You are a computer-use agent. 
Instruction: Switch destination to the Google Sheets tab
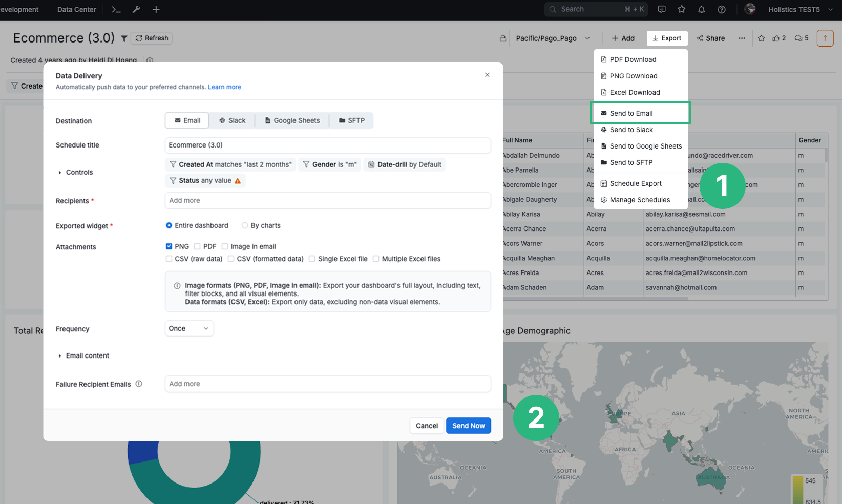[291, 120]
